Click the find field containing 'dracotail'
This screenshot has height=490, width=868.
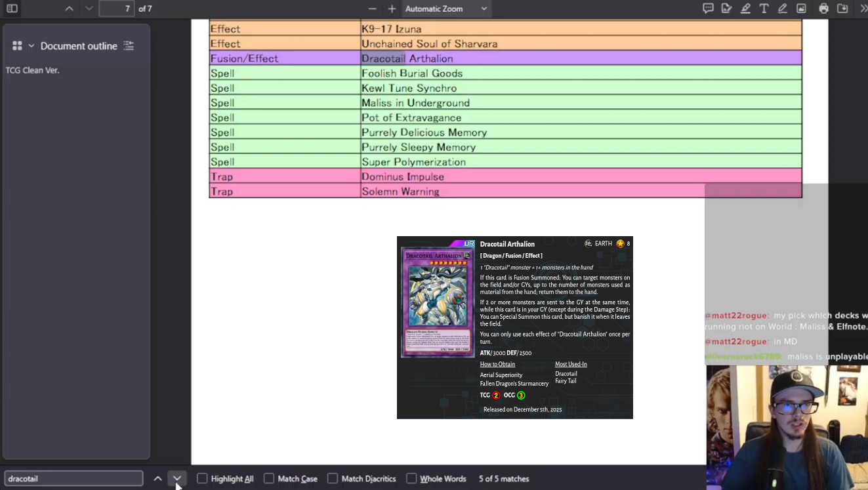(73, 479)
